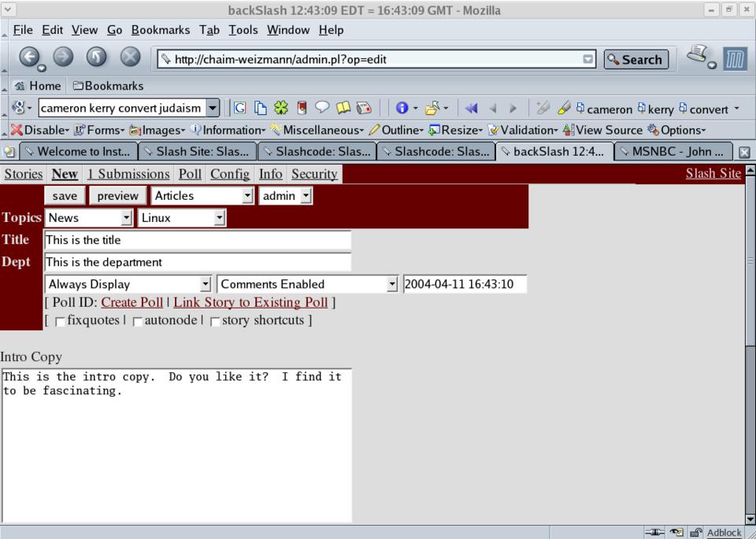Click into the Title text field
Image resolution: width=756 pixels, height=539 pixels.
click(197, 240)
